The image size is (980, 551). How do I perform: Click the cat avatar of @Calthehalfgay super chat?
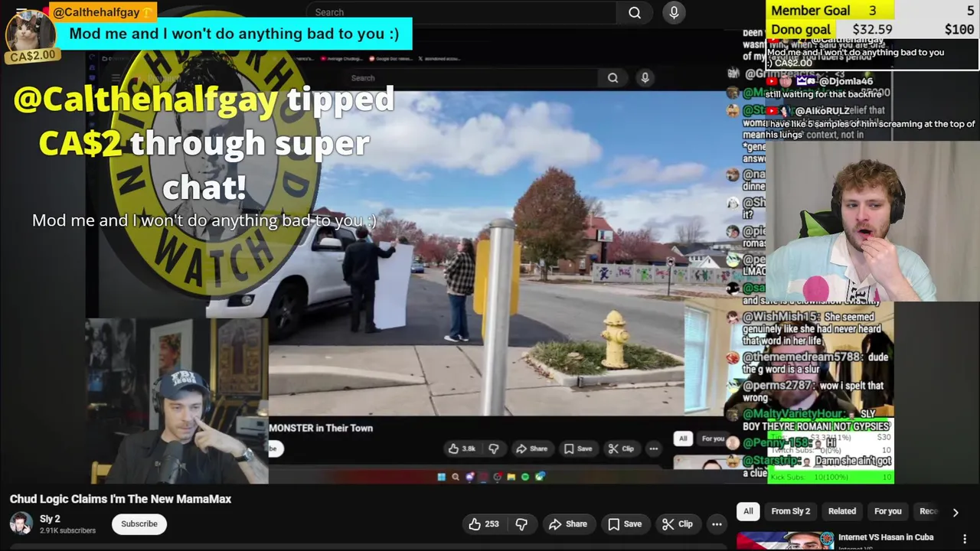(31, 31)
